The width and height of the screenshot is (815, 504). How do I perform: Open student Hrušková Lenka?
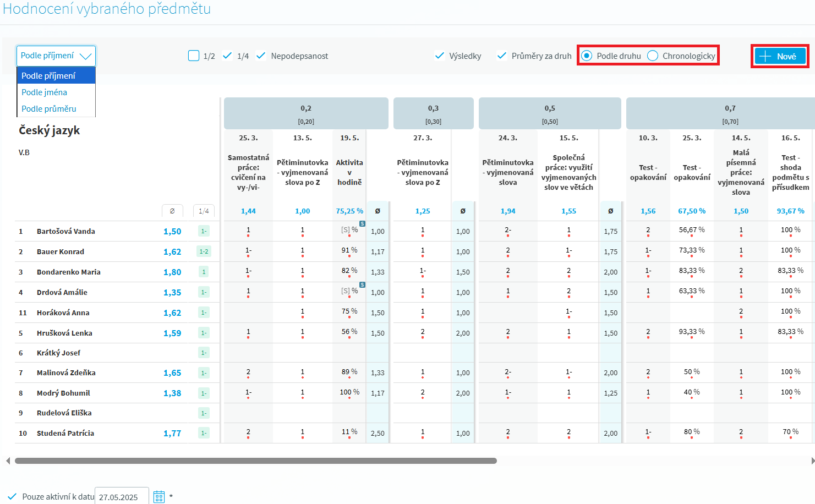(64, 333)
